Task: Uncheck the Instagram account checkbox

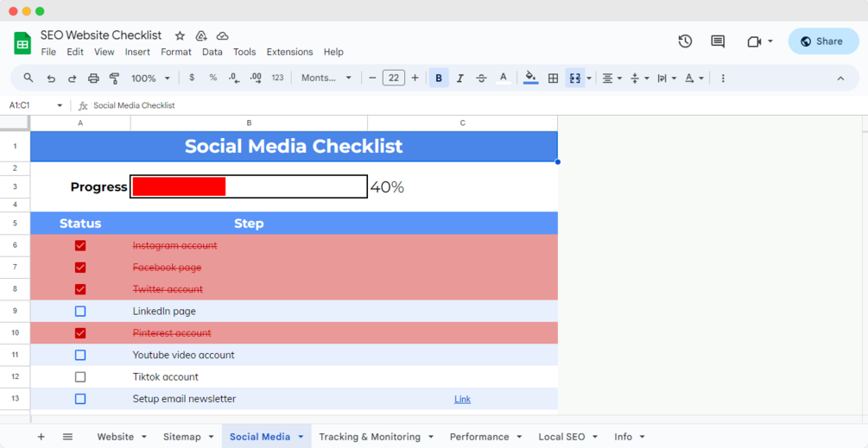Action: tap(80, 245)
